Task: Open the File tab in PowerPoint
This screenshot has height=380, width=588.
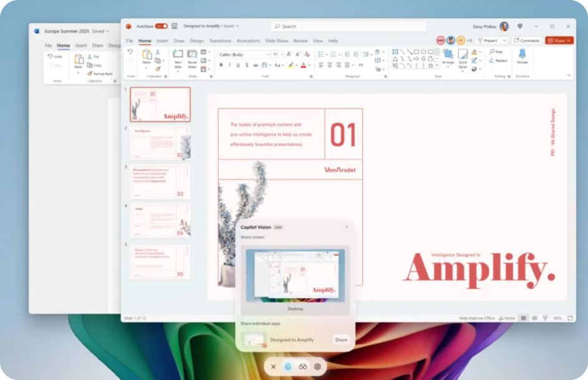Action: click(129, 41)
